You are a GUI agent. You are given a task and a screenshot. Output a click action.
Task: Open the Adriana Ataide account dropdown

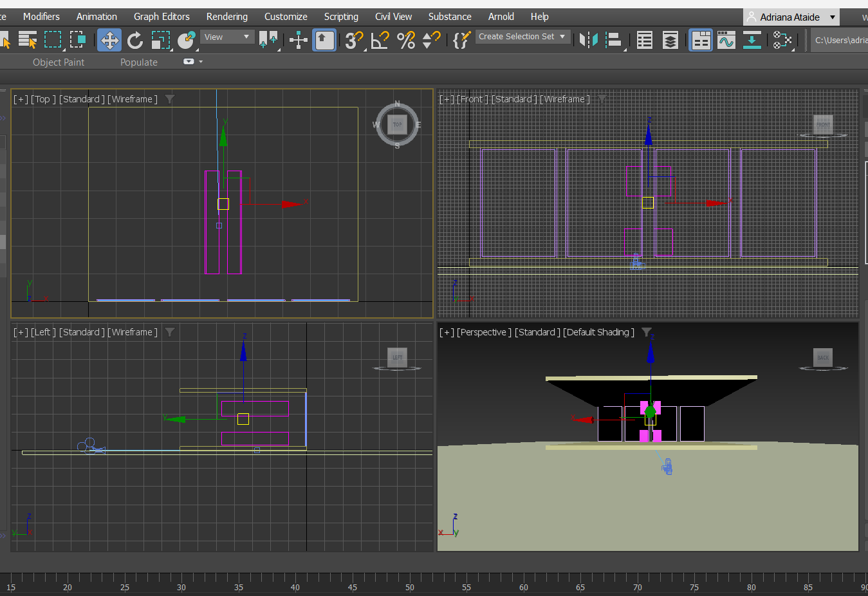coord(832,17)
